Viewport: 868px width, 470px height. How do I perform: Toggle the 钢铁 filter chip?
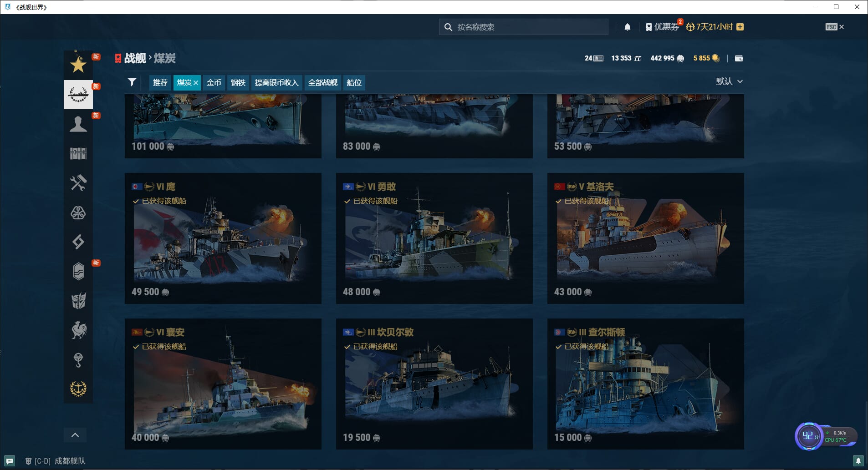(x=238, y=83)
